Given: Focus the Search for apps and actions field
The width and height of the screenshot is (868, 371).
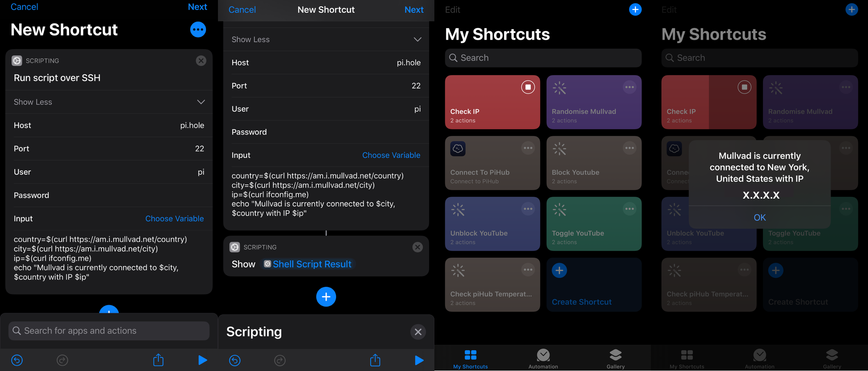Looking at the screenshot, I should click(109, 331).
